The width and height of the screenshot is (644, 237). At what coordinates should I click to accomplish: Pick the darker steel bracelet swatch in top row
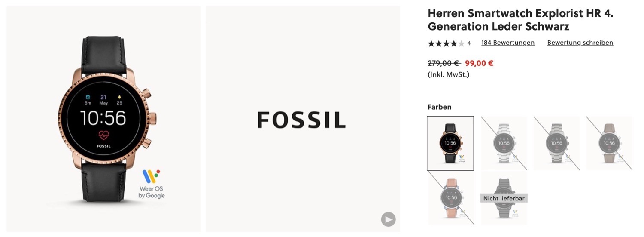[556, 143]
